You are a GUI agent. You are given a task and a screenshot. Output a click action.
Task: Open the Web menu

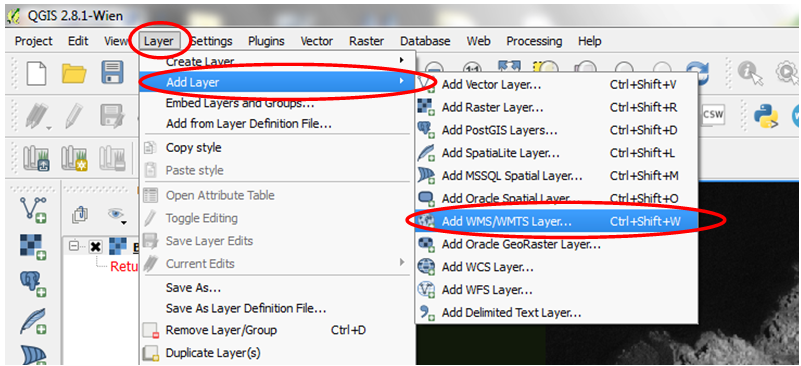coord(479,41)
